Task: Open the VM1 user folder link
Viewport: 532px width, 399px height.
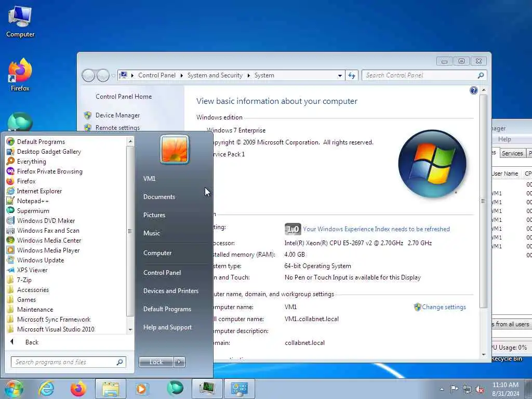Action: (x=149, y=179)
